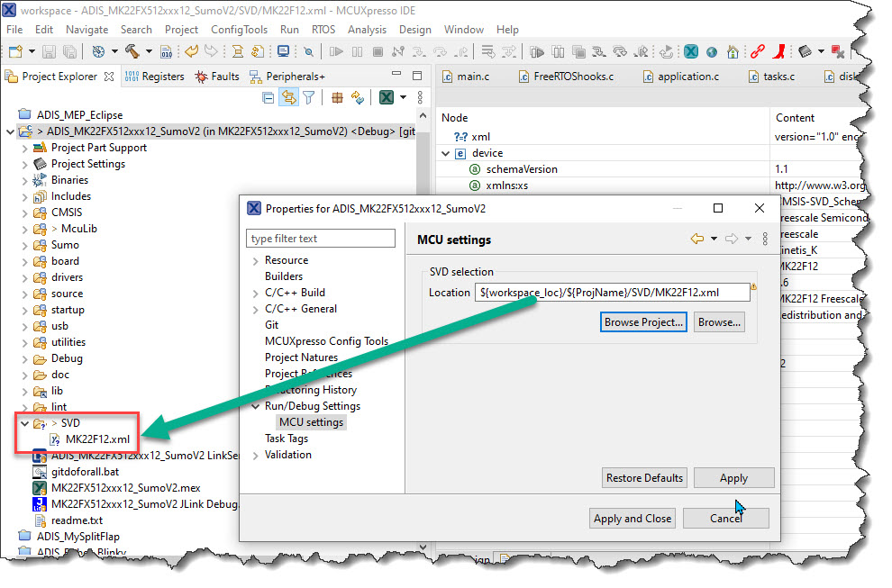Click the red boot icon in toolbar
Image resolution: width=892 pixels, height=588 pixels.
pos(779,52)
